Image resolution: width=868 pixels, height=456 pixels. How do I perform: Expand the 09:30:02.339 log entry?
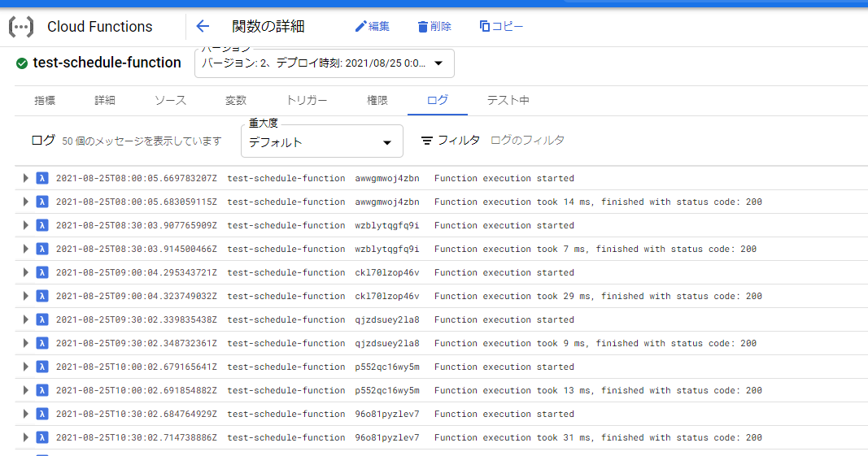pyautogui.click(x=25, y=320)
